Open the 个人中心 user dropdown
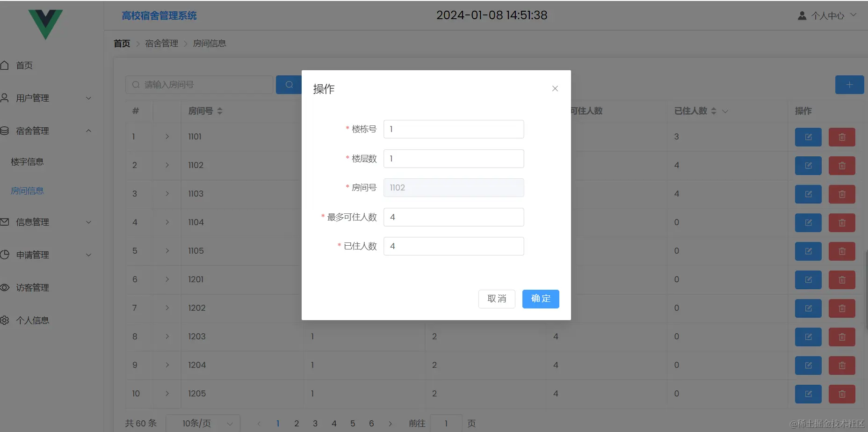 point(827,15)
